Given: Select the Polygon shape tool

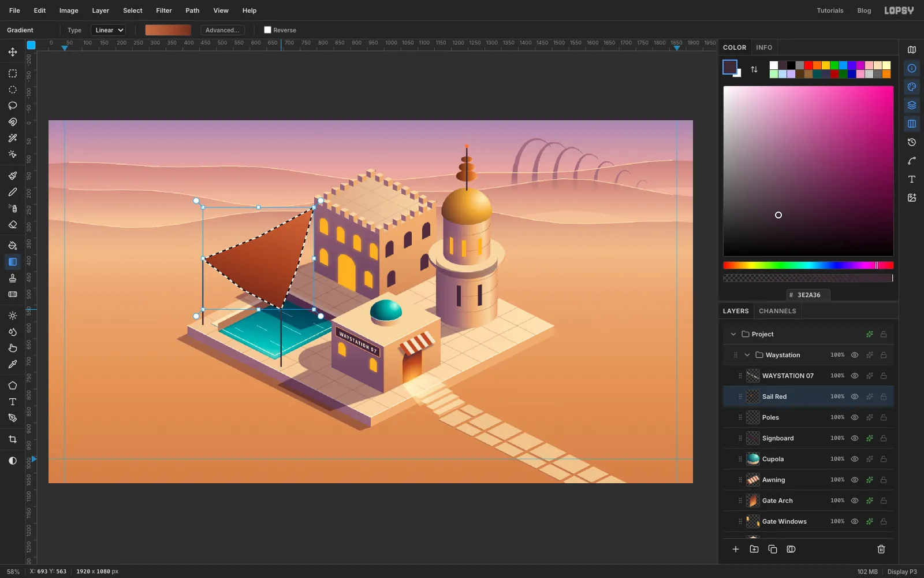Looking at the screenshot, I should coord(13,386).
